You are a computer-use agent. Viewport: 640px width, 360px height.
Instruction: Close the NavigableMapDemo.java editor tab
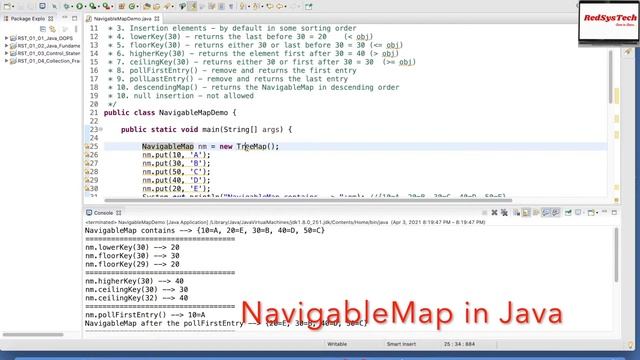(x=156, y=19)
